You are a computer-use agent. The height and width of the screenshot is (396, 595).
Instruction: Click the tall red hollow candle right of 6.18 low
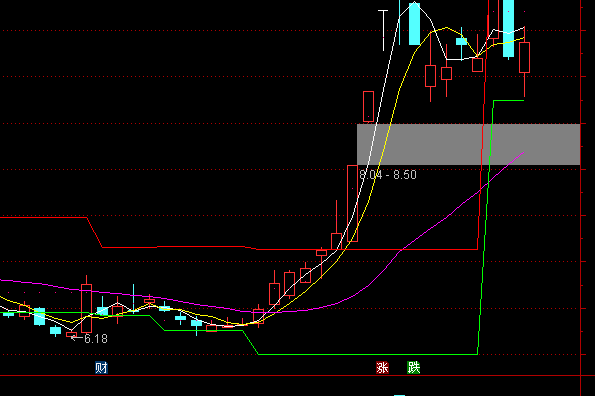point(87,308)
